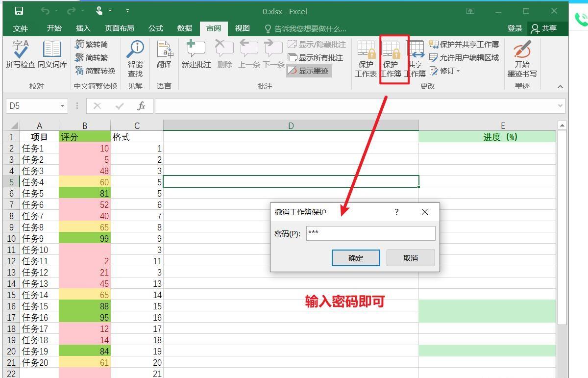Click cell A16 reading 任务15
The height and width of the screenshot is (378, 588).
click(x=39, y=306)
